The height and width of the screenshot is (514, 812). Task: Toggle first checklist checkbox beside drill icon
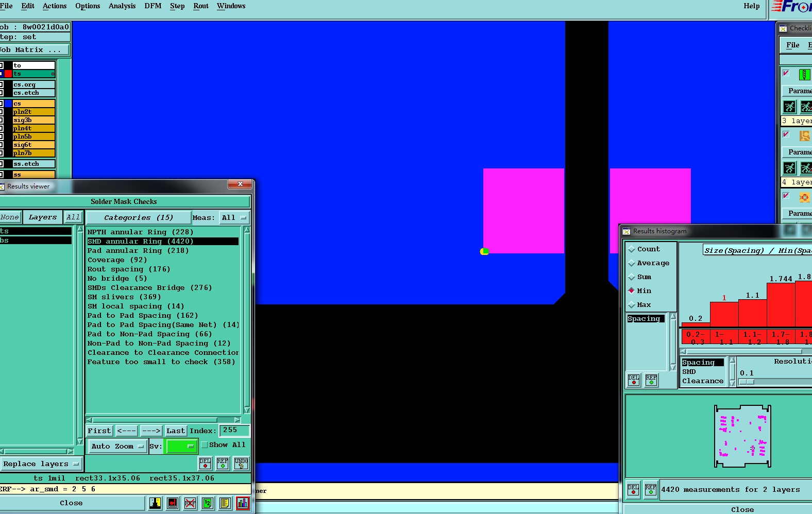[x=786, y=73]
